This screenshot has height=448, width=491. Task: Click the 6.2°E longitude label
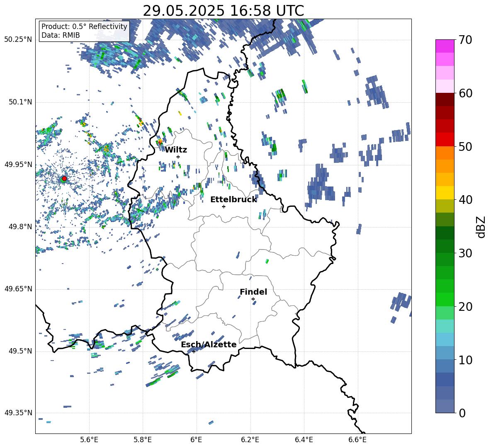(x=250, y=440)
